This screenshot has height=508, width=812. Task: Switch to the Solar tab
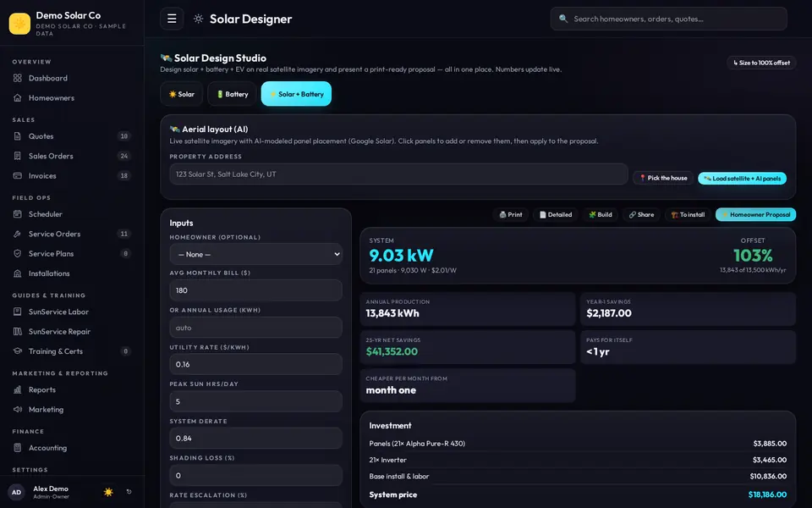coord(181,94)
